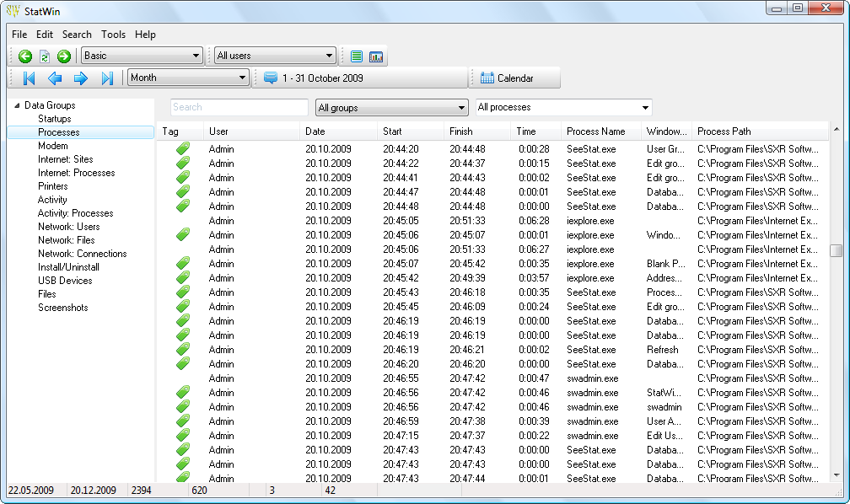This screenshot has width=850, height=504.
Task: Jump to the last period arrow icon
Action: pos(107,78)
